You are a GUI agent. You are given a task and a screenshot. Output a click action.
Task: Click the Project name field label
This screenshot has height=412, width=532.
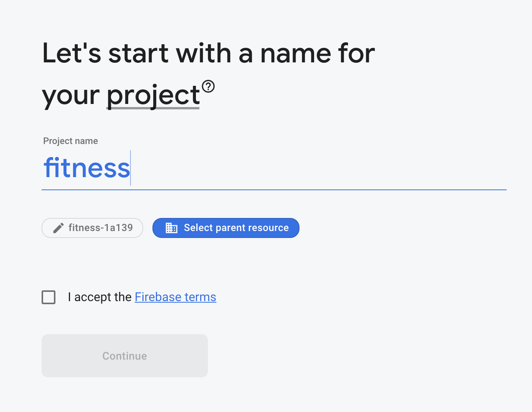[70, 141]
